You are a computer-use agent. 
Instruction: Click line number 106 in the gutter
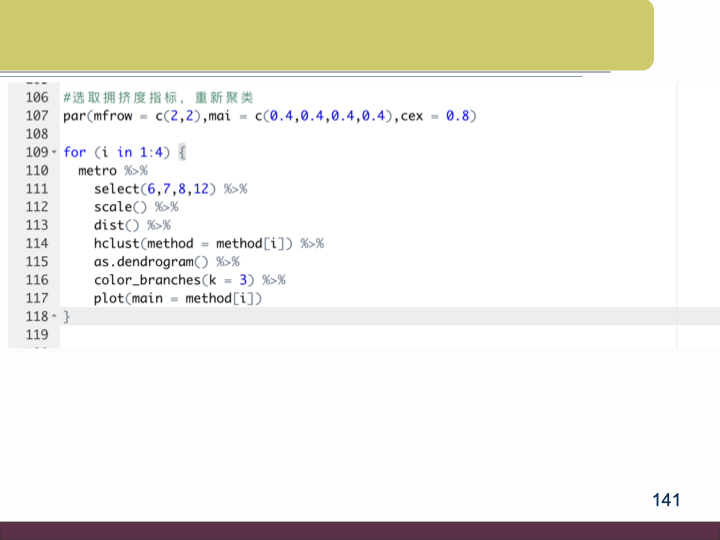36,98
